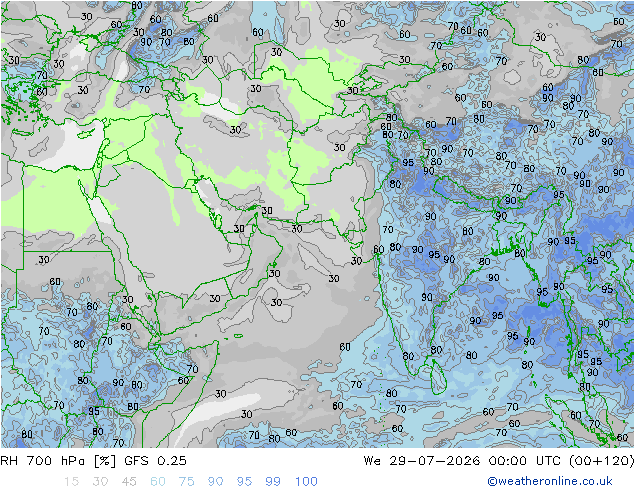Click the legend value 95
634x490 pixels.
click(x=244, y=481)
